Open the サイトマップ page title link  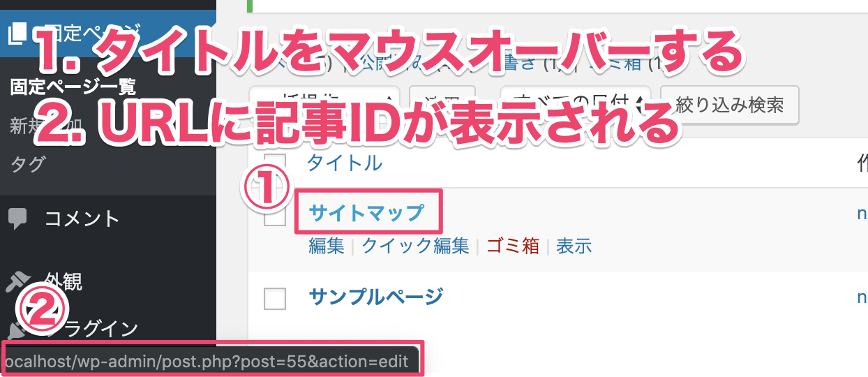(366, 212)
